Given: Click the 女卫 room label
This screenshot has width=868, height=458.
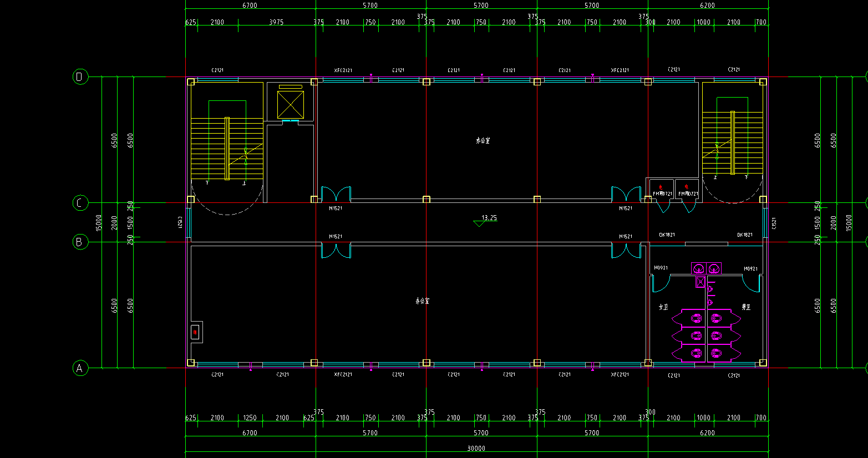Looking at the screenshot, I should coord(663,307).
